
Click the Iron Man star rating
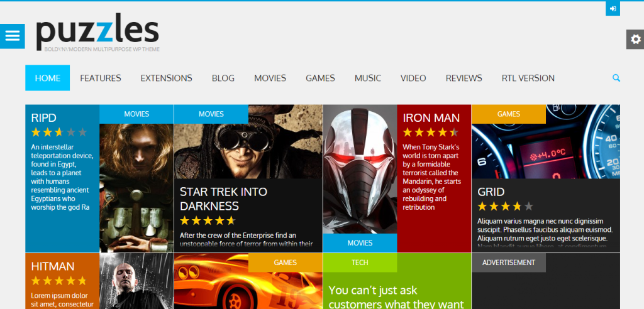click(x=430, y=132)
